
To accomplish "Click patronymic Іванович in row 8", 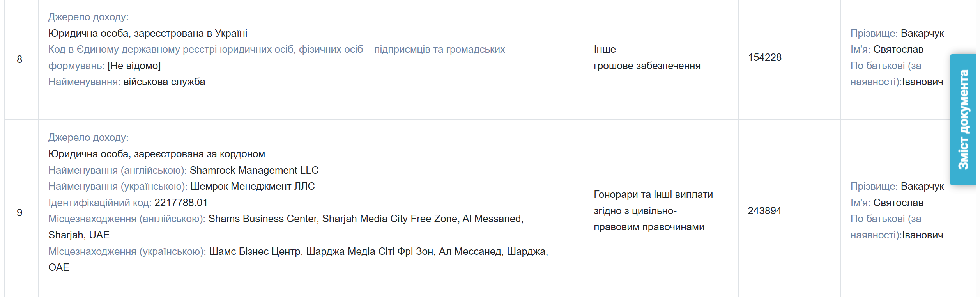I will point(922,82).
